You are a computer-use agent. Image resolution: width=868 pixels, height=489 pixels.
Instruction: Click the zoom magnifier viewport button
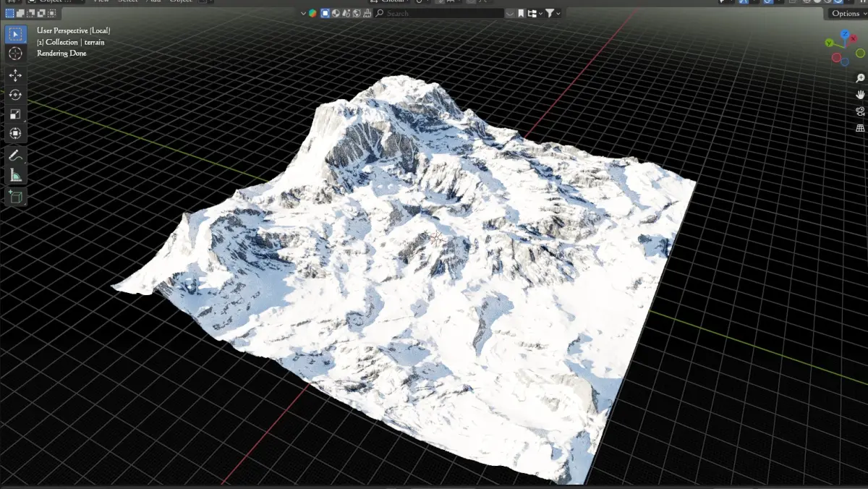click(860, 78)
